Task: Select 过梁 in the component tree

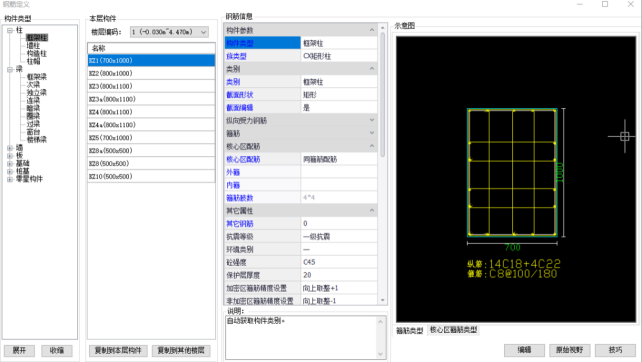Action: point(33,124)
